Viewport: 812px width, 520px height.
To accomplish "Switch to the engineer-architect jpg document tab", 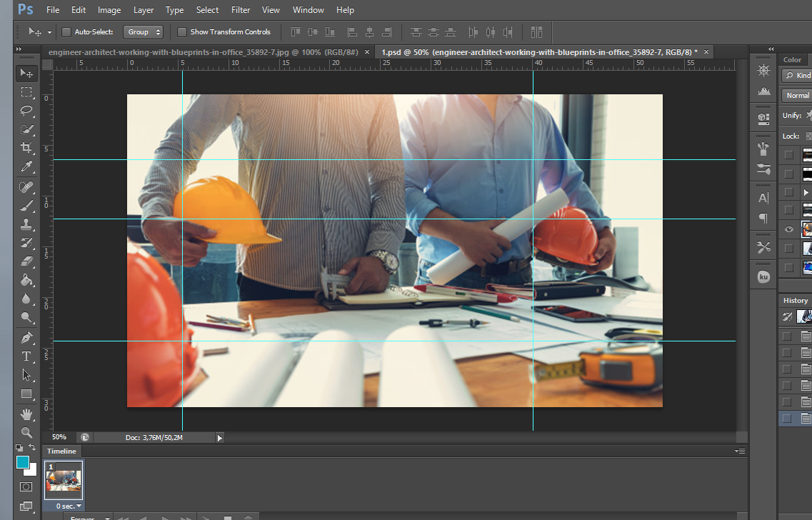I will 203,52.
